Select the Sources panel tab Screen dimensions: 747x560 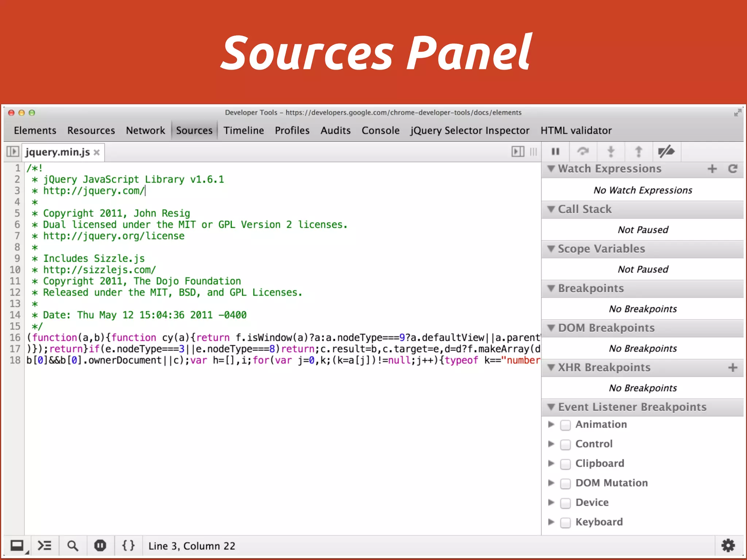[194, 131]
